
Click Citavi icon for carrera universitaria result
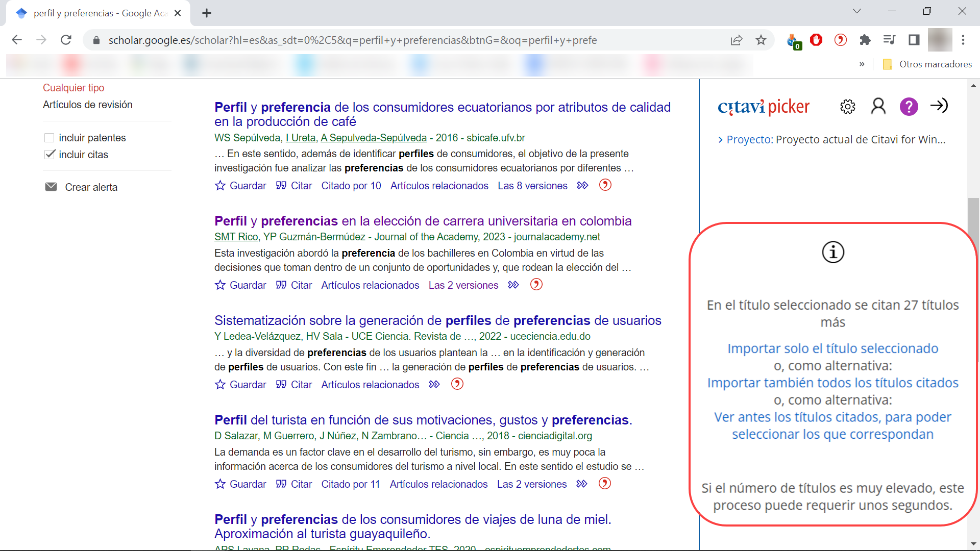pos(536,285)
